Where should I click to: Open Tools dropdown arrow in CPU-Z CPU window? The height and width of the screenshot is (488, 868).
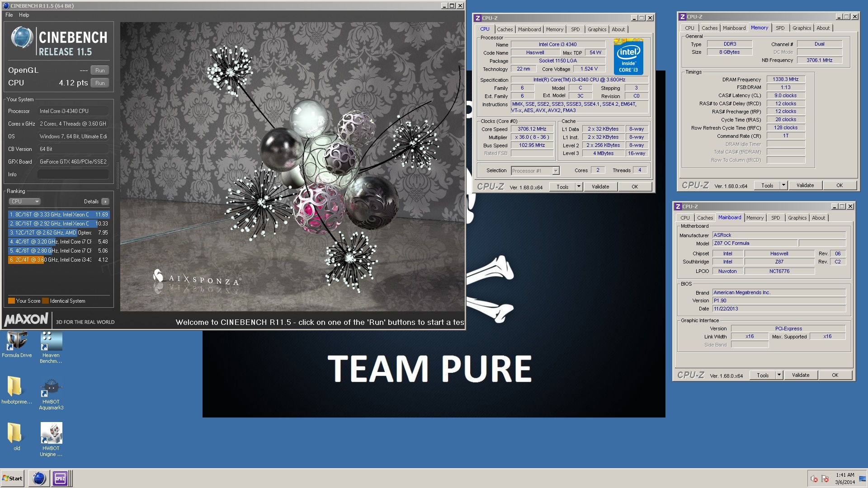coord(578,187)
